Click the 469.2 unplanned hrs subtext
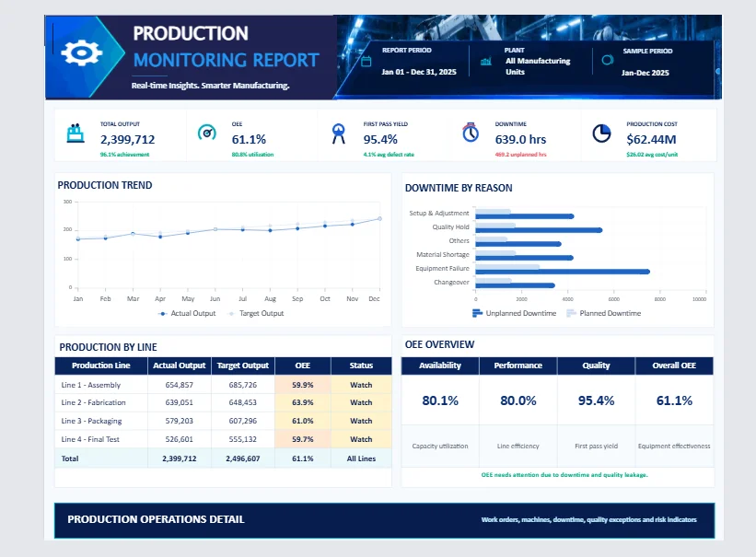The height and width of the screenshot is (557, 756). 520,155
